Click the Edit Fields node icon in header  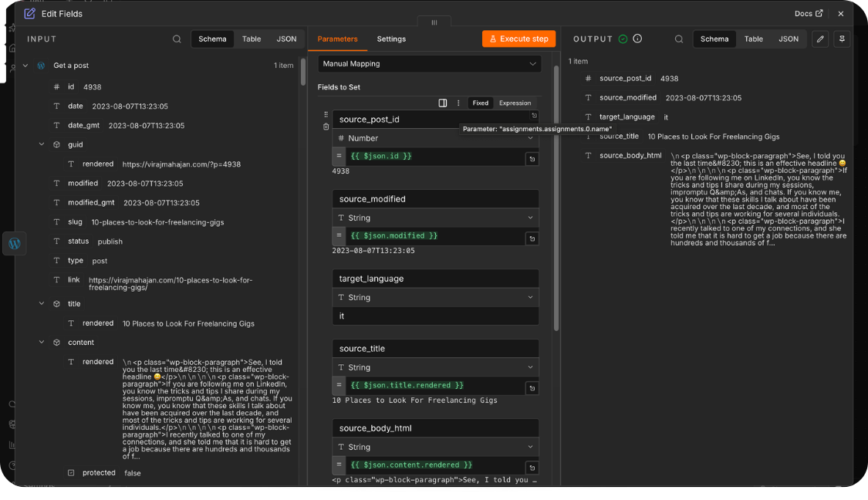[29, 13]
